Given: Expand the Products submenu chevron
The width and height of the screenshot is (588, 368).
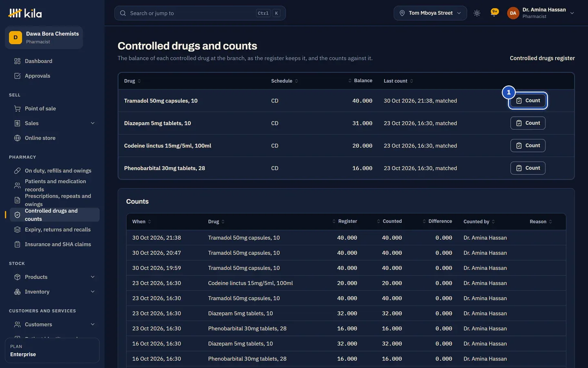Looking at the screenshot, I should coord(93,277).
